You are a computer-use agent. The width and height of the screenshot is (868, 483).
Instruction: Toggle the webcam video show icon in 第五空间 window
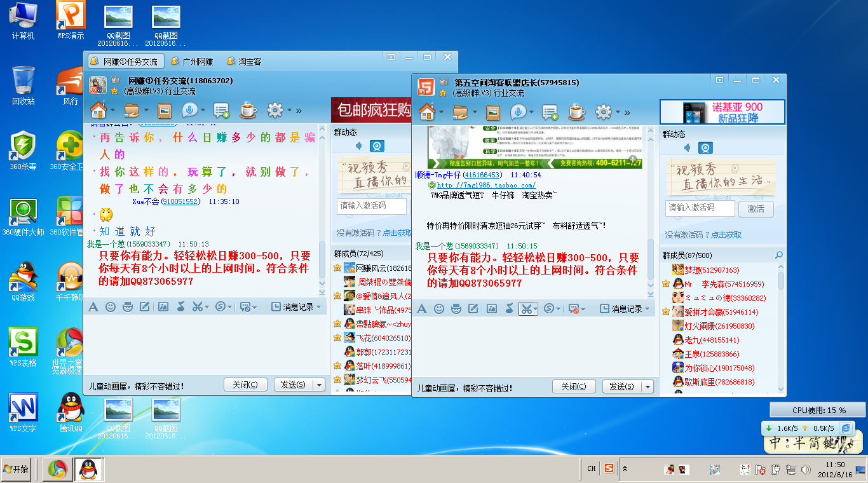click(x=705, y=147)
